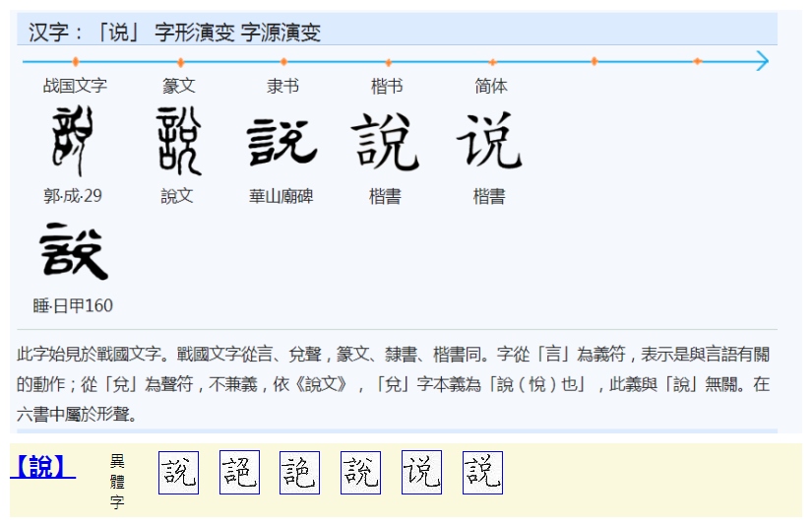Click the 郭·成·29 source caption
Viewport: 812px width, 527px height.
(73, 196)
